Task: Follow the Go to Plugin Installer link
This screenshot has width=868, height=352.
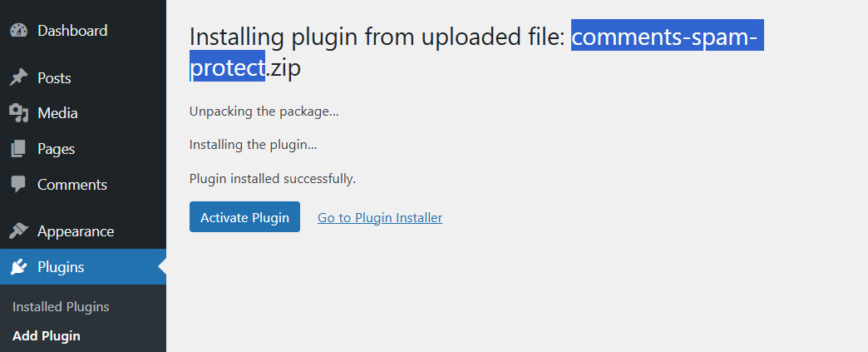Action: [380, 218]
